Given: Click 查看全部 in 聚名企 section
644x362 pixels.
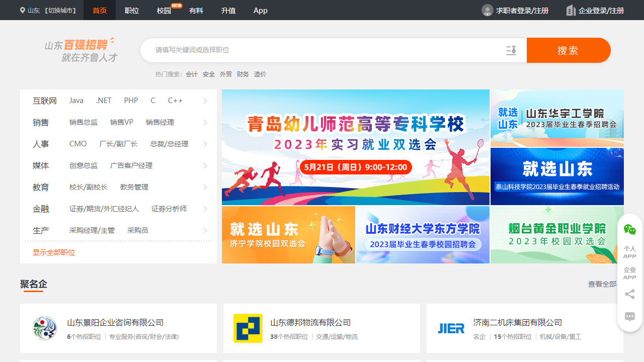Looking at the screenshot, I should (x=602, y=284).
